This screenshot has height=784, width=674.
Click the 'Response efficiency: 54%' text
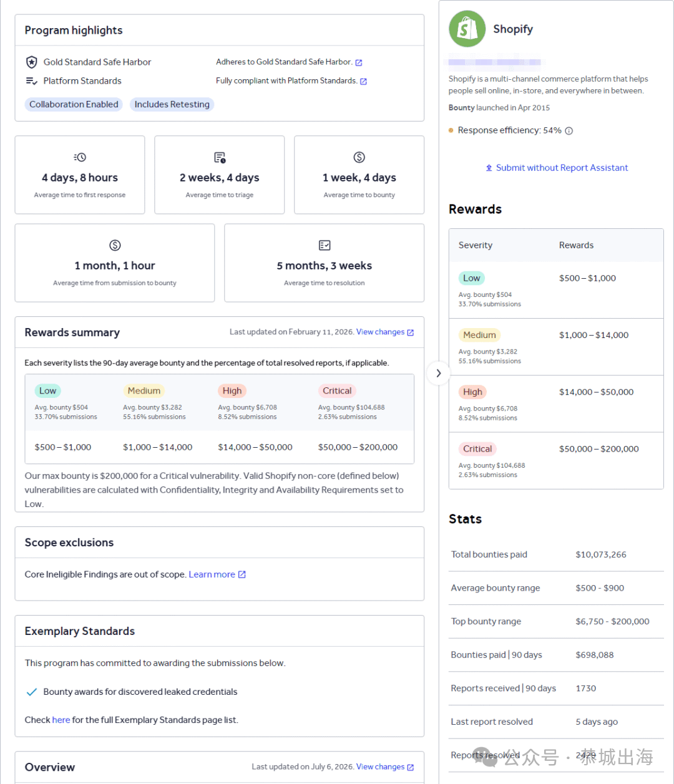pyautogui.click(x=510, y=130)
